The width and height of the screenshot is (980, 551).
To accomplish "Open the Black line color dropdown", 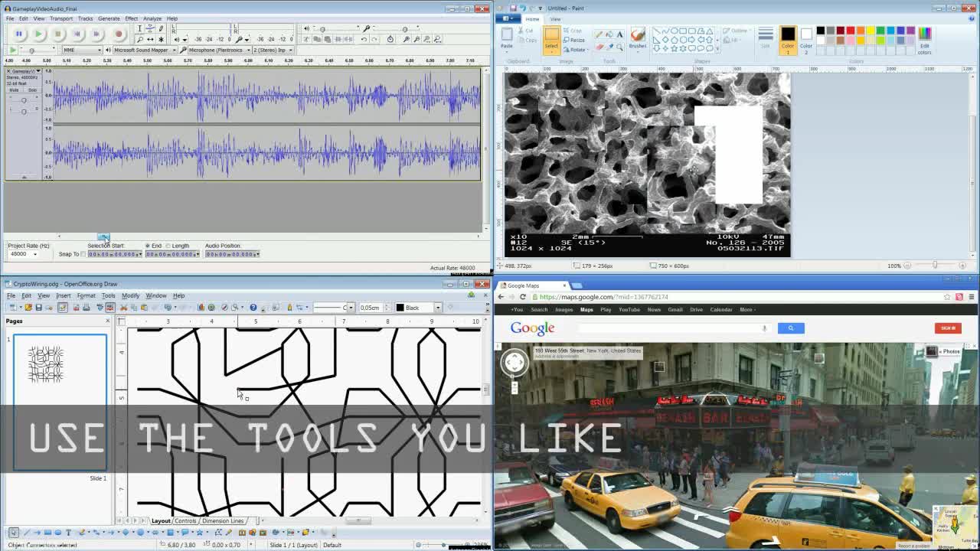I will [438, 308].
